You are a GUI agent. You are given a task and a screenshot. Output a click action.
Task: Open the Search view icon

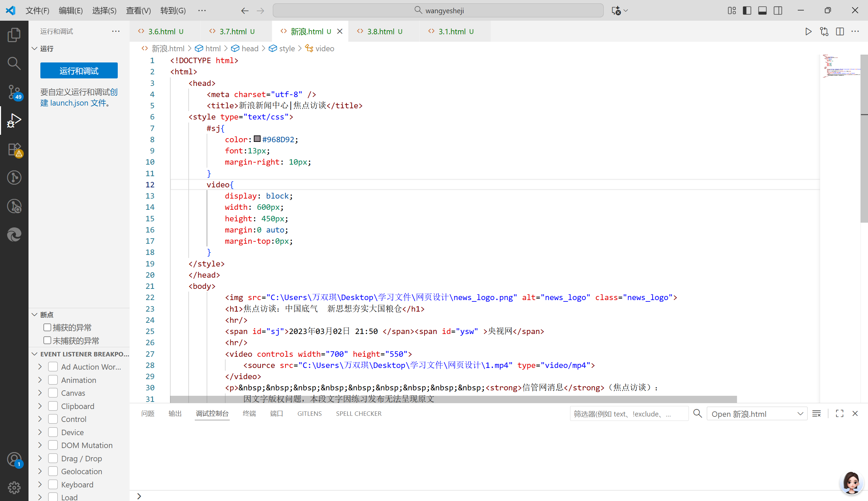(x=14, y=63)
